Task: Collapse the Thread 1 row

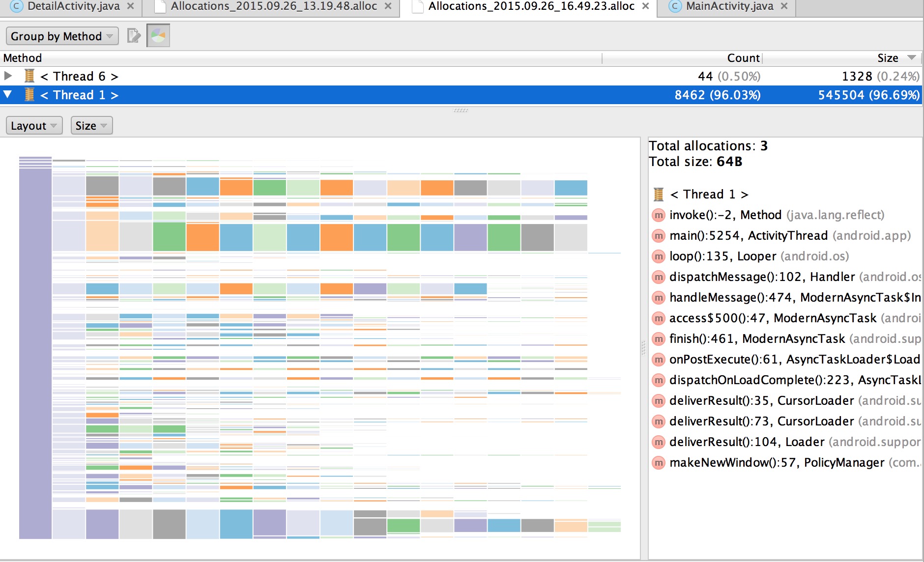Action: (8, 94)
